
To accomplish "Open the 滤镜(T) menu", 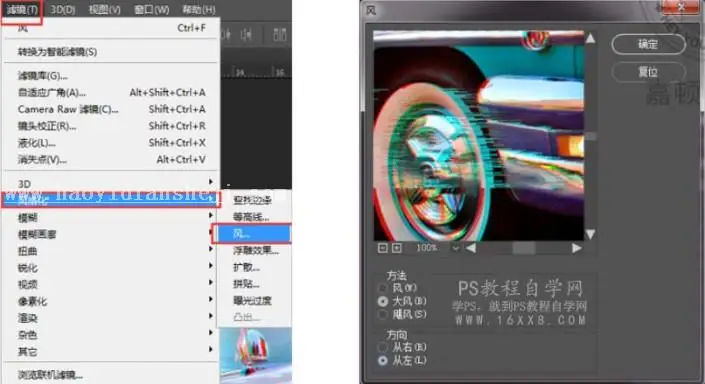I will [22, 9].
